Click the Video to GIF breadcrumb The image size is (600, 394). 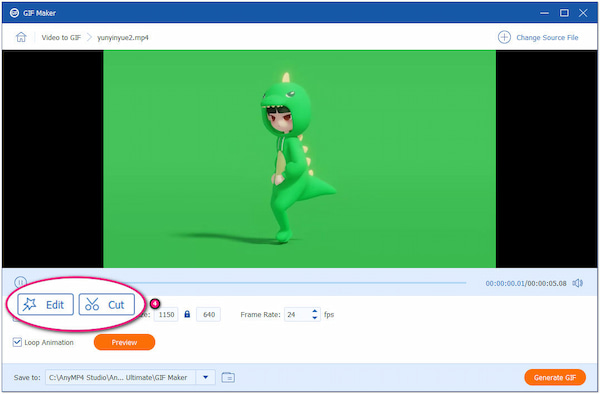point(61,37)
